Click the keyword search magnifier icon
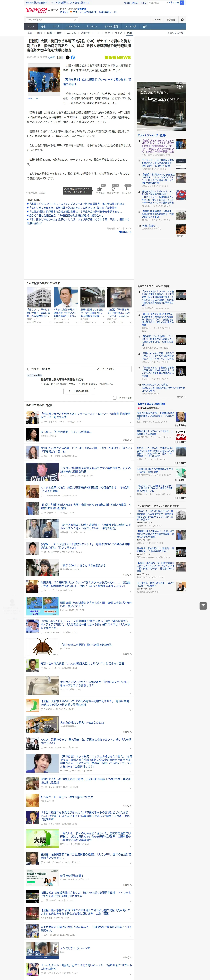 point(75,20)
